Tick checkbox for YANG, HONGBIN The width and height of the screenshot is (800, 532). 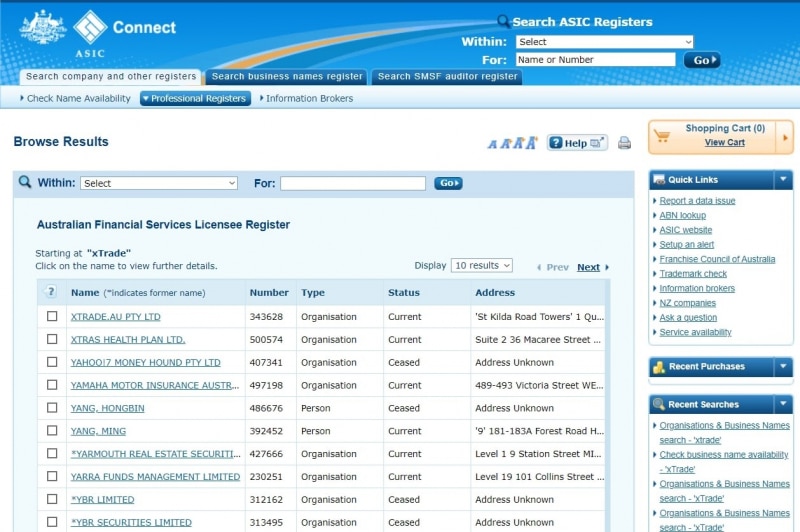coord(52,408)
